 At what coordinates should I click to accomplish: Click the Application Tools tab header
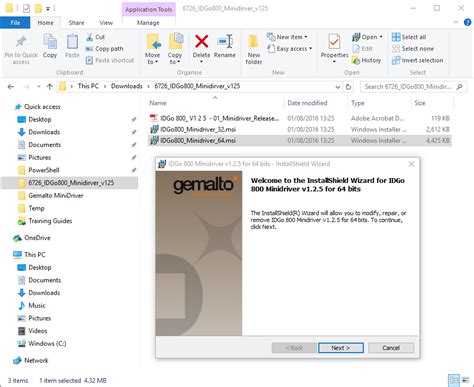click(148, 10)
